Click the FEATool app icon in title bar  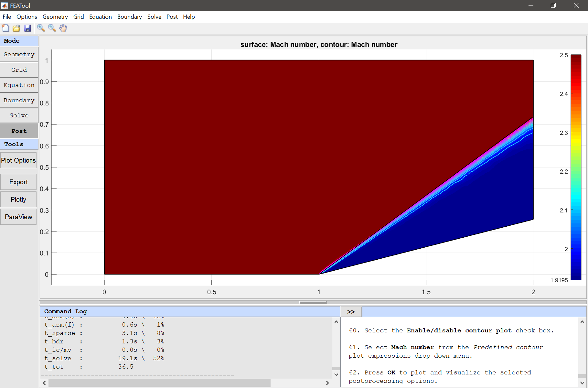click(x=5, y=5)
